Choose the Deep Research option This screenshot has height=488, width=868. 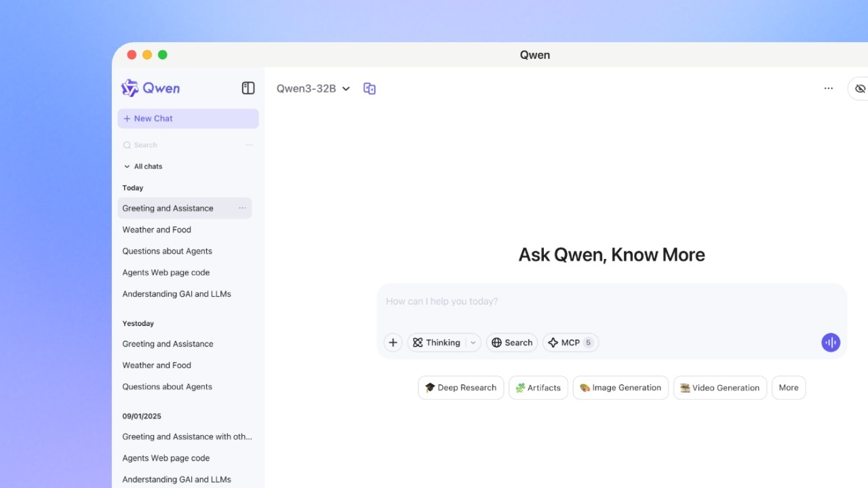(460, 388)
